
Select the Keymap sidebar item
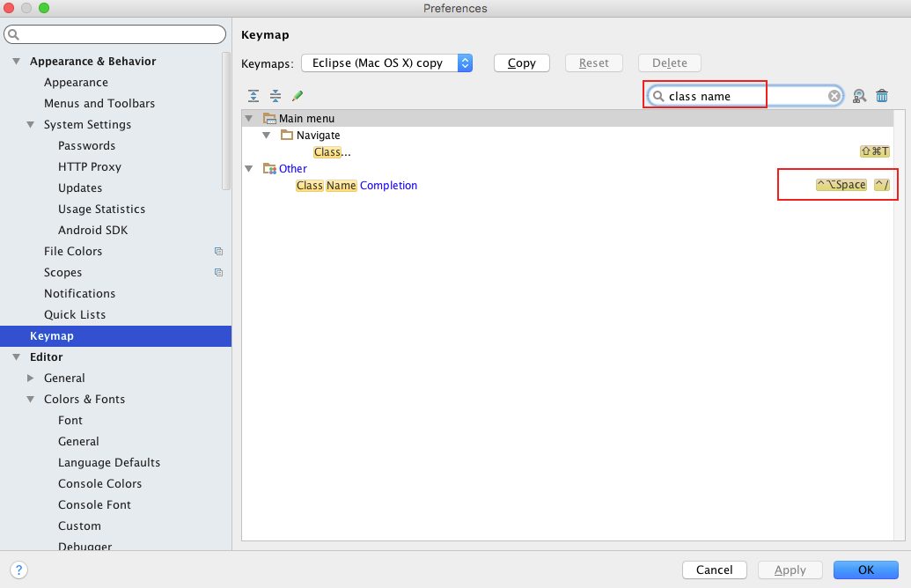115,336
